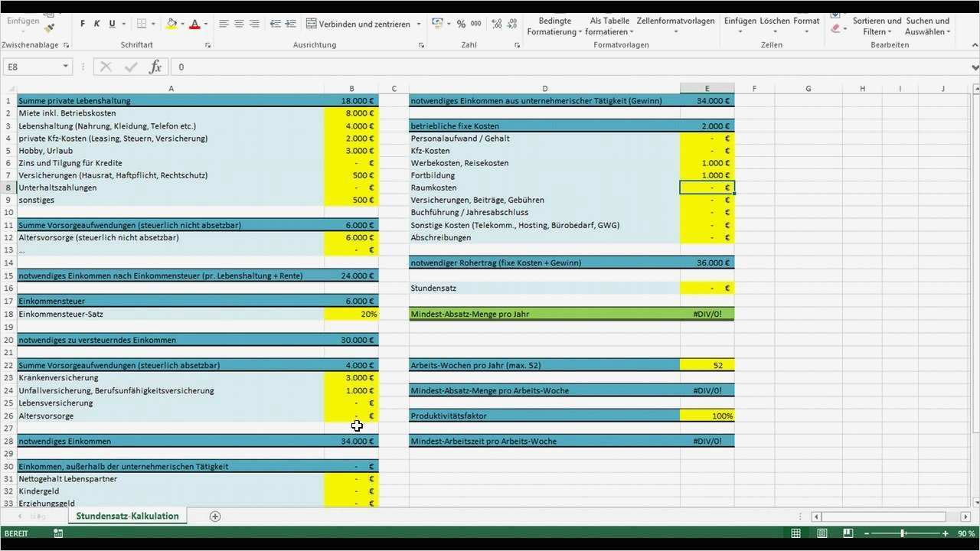Click the percent style icon
The width and height of the screenshot is (980, 551).
pyautogui.click(x=462, y=24)
